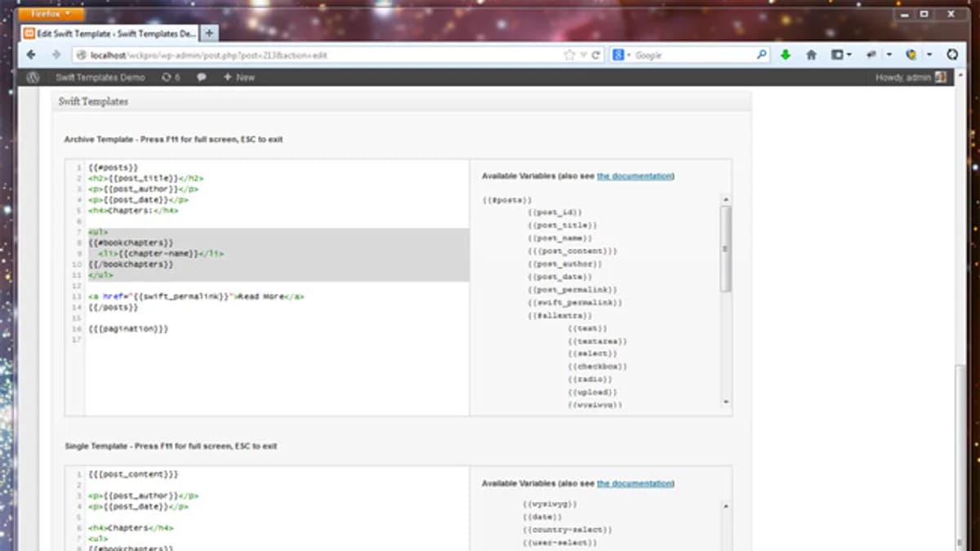980x551 pixels.
Task: Run search with the magnifier icon
Action: pyautogui.click(x=761, y=56)
